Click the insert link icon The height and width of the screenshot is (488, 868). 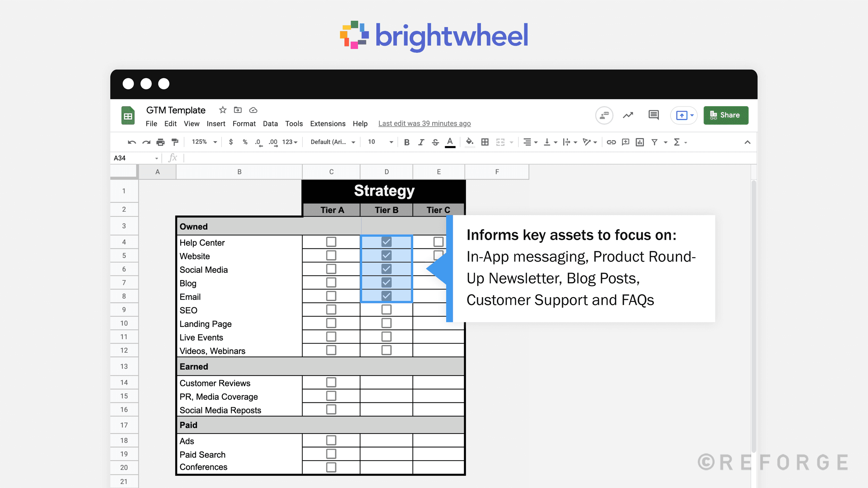pyautogui.click(x=611, y=142)
